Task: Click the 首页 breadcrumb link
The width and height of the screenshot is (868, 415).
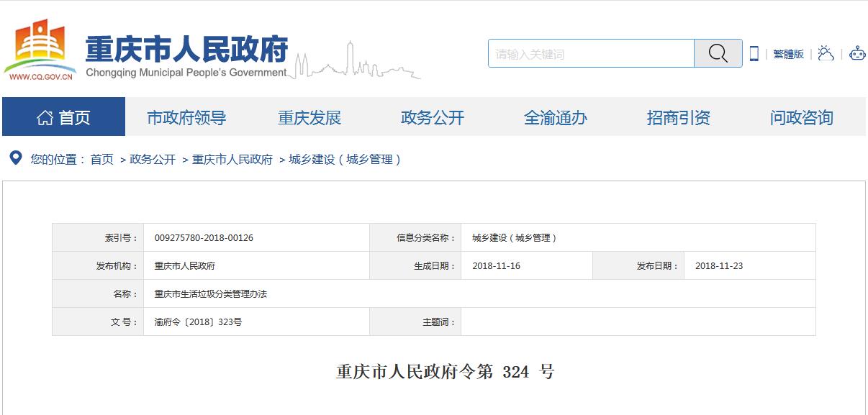Action: [101, 160]
